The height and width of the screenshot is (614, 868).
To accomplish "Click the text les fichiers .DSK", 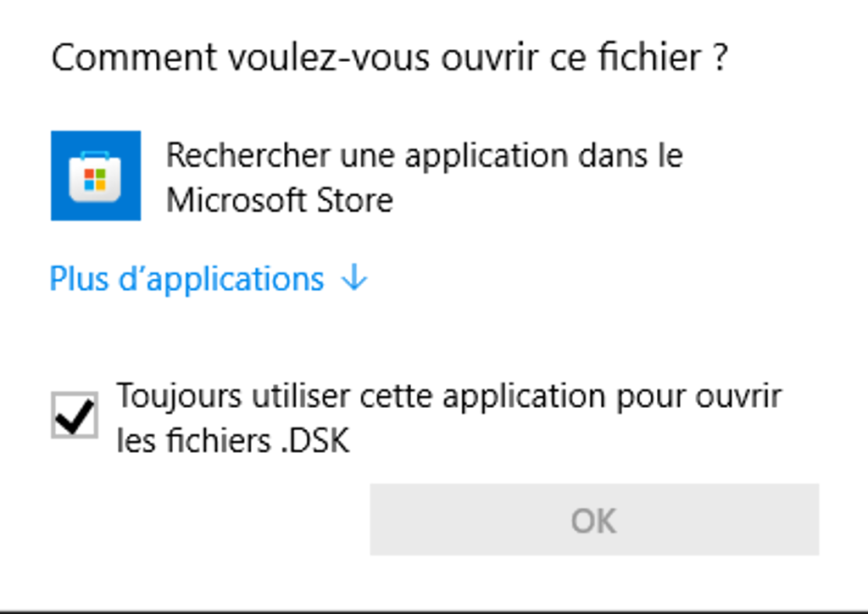I will (x=233, y=441).
